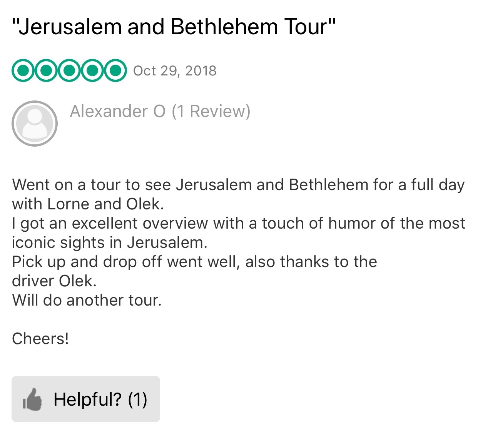Click the Oct 29, 2018 review date

(175, 71)
